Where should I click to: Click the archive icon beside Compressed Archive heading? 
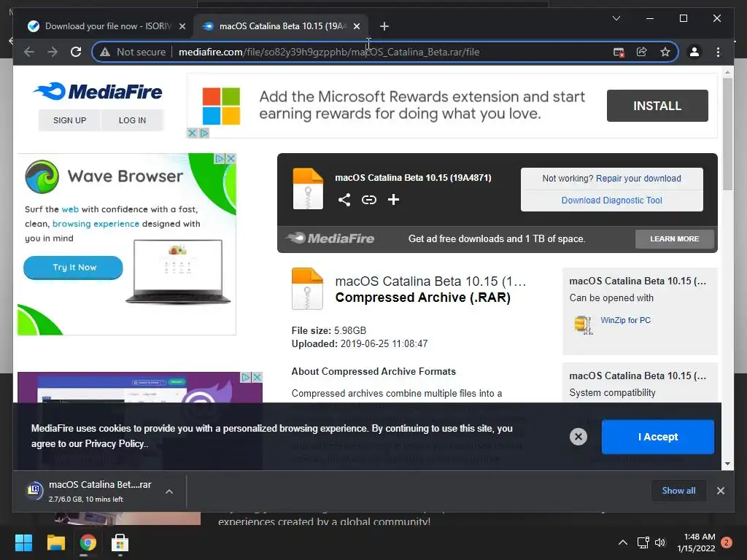click(x=307, y=289)
